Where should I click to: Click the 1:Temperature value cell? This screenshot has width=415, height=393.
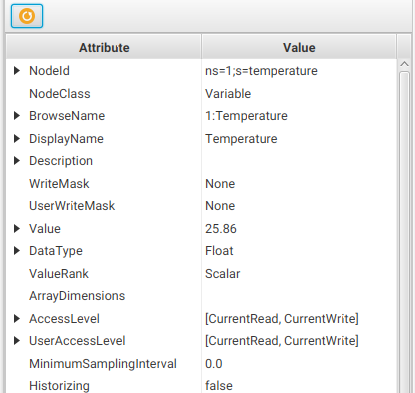(x=246, y=116)
